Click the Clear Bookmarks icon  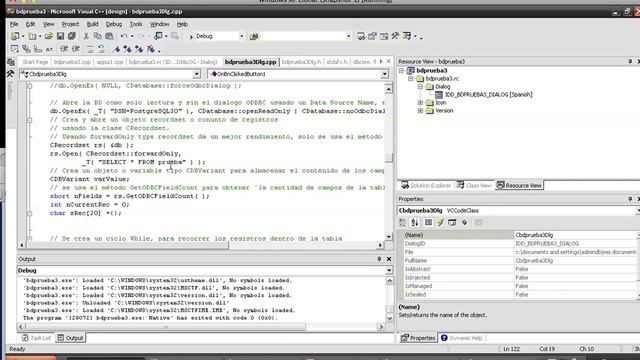coord(151,49)
